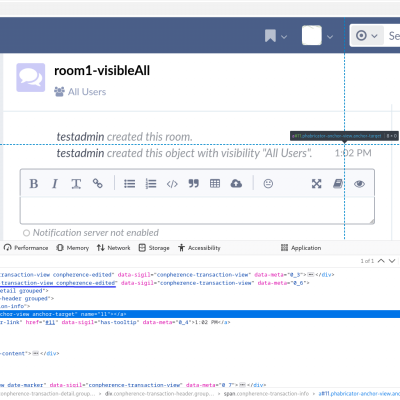400x400 pixels.
Task: Insert a code block
Action: (172, 184)
